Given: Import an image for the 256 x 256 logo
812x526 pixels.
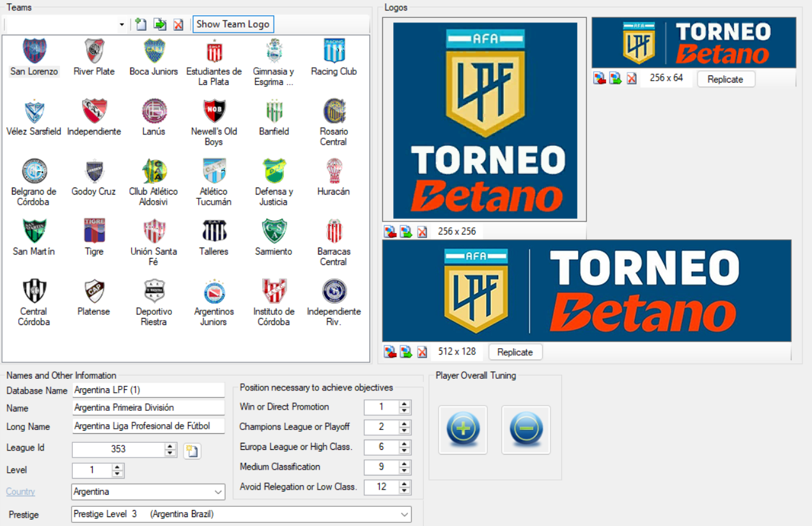Looking at the screenshot, I should click(390, 232).
